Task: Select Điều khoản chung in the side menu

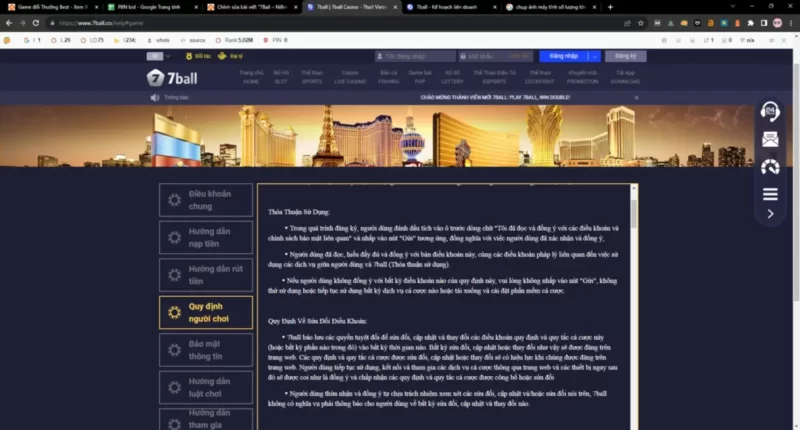Action: (x=206, y=200)
